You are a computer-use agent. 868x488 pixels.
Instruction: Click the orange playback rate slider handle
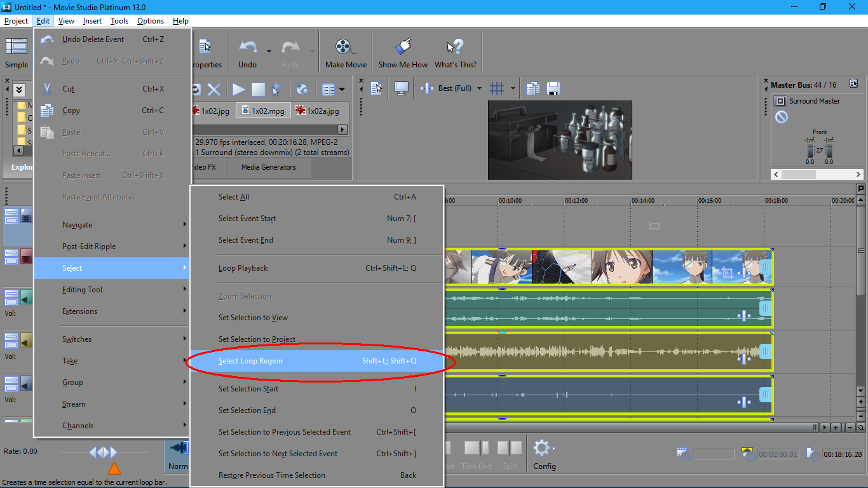pyautogui.click(x=114, y=469)
